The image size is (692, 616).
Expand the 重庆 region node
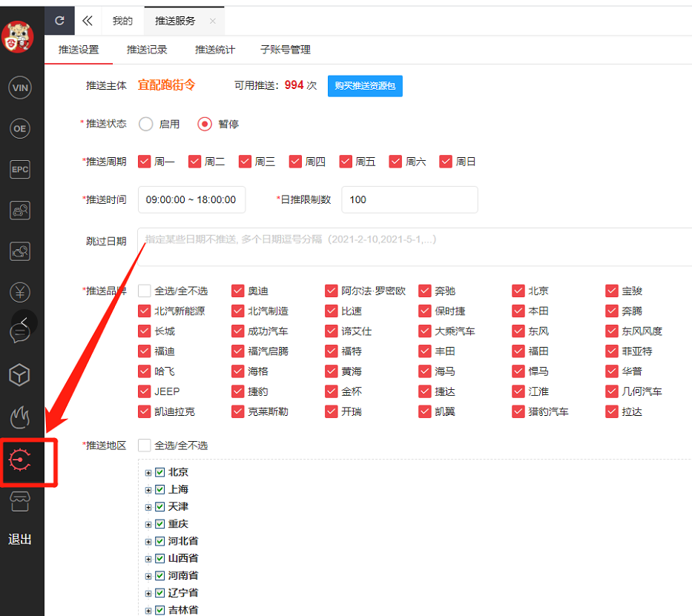point(148,525)
